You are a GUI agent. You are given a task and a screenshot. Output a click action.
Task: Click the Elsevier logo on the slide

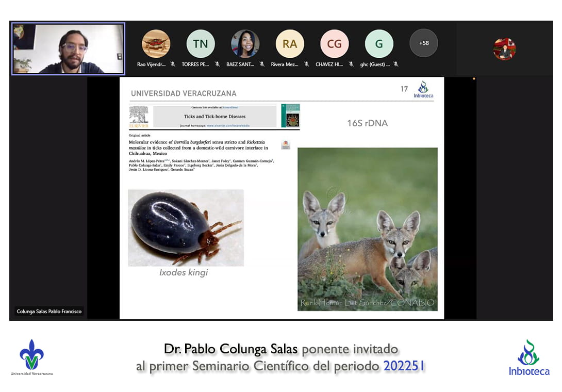click(x=138, y=117)
